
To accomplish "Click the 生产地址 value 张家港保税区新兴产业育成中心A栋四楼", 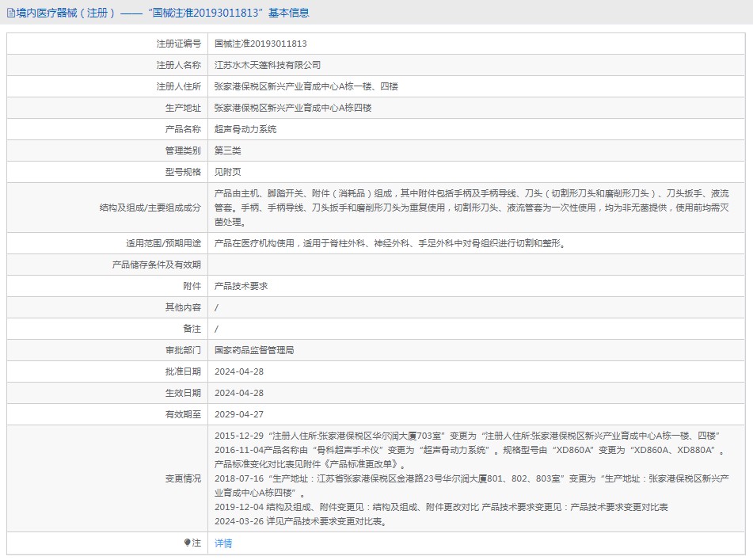I will 292,108.
